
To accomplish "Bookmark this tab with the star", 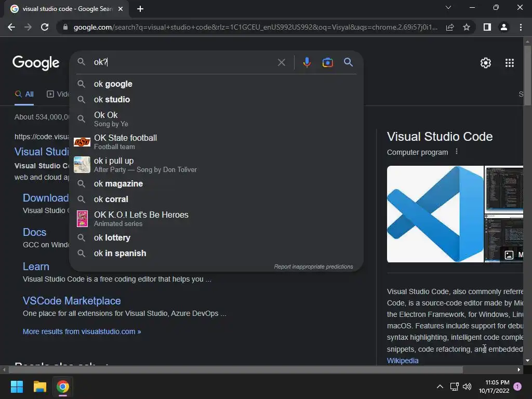I will [x=467, y=27].
